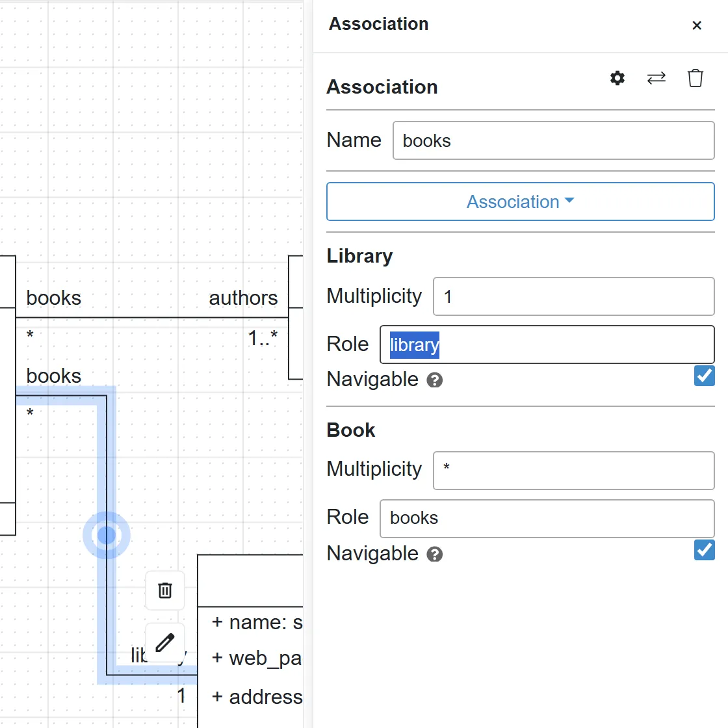Click the Book Multiplicity field
Viewport: 728px width, 728px height.
573,471
